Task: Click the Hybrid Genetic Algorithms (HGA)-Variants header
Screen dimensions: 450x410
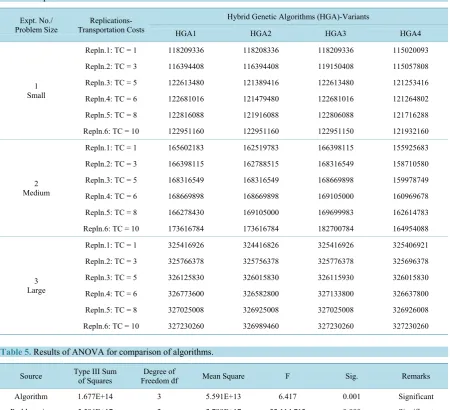Action: point(298,17)
